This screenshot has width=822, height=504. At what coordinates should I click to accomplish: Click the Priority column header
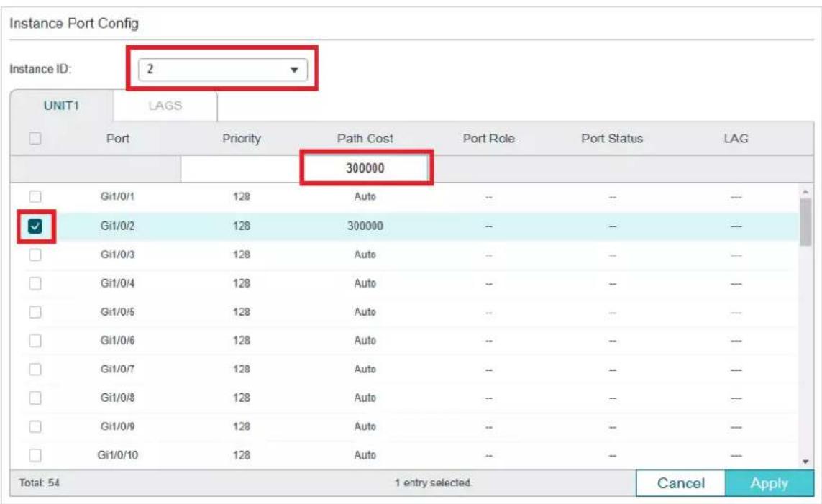(x=241, y=138)
